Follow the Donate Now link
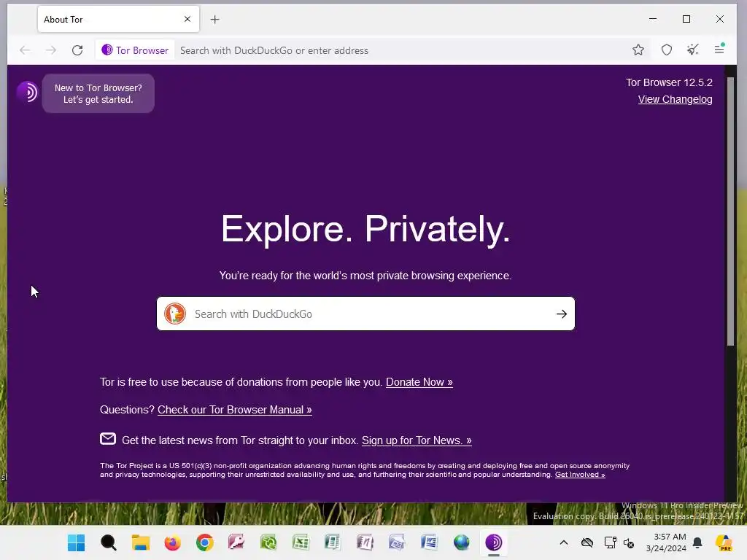Image resolution: width=747 pixels, height=560 pixels. [x=419, y=382]
